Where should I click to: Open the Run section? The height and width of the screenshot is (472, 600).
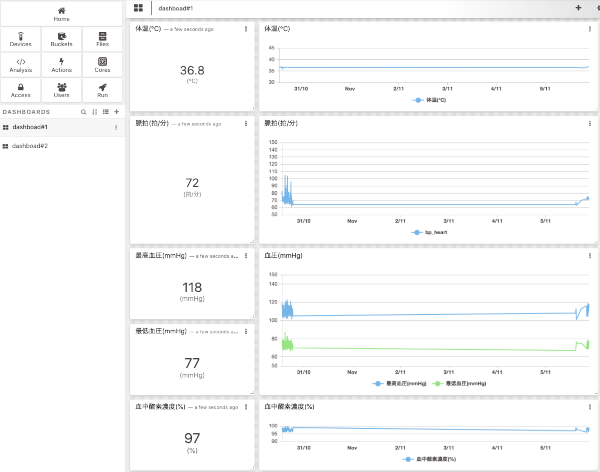tap(103, 90)
